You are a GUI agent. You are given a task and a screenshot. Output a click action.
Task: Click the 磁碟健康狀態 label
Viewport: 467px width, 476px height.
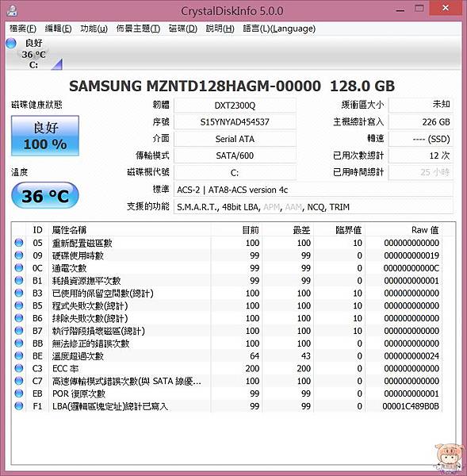point(36,105)
